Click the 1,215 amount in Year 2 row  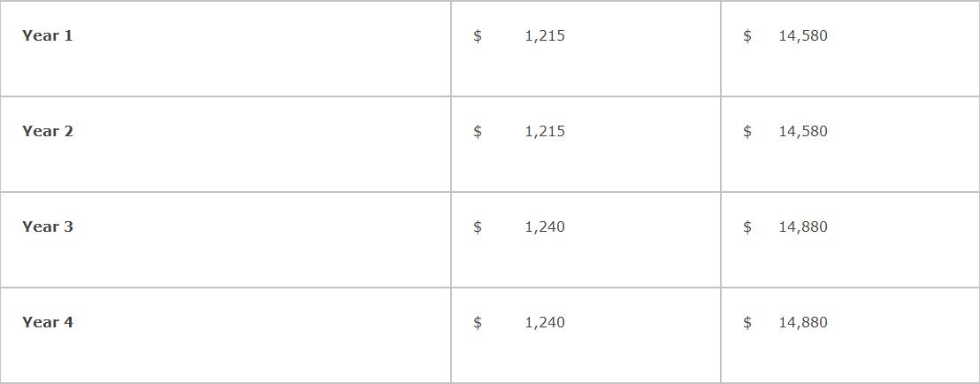(545, 131)
